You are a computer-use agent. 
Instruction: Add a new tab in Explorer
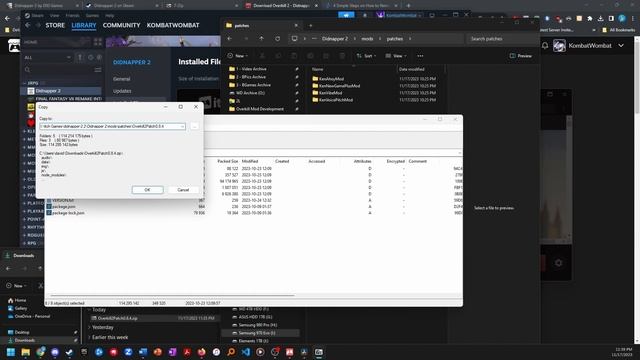[310, 25]
